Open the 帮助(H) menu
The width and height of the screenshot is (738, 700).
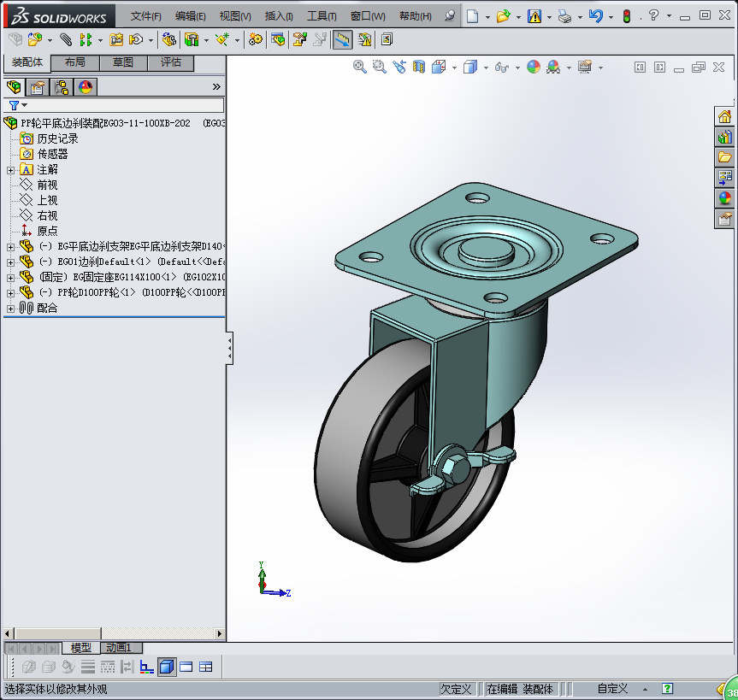point(415,16)
